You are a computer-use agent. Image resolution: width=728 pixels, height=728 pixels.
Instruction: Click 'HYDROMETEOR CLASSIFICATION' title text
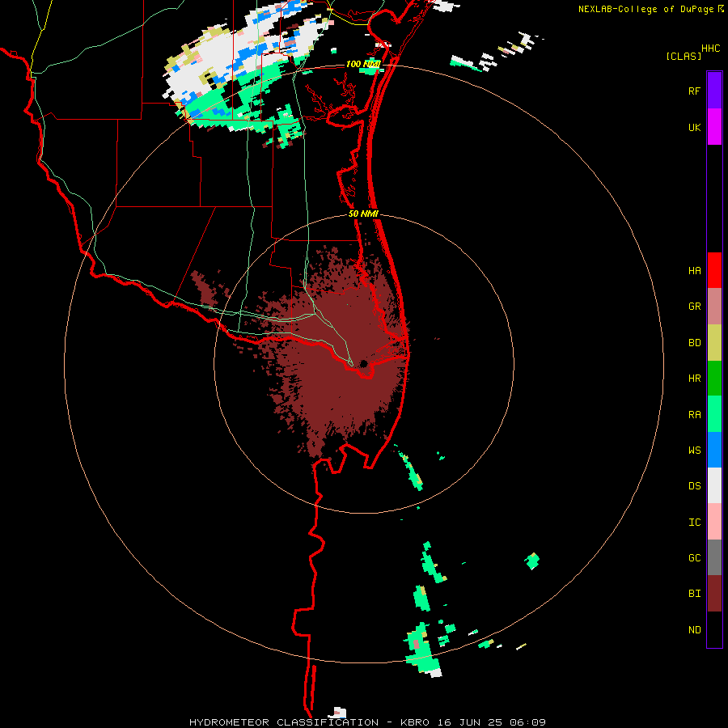(x=284, y=722)
